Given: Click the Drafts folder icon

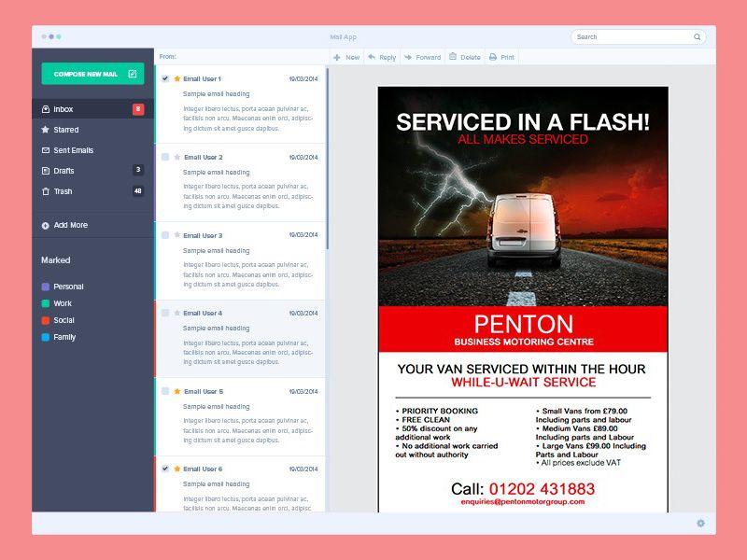Looking at the screenshot, I should click(x=46, y=171).
